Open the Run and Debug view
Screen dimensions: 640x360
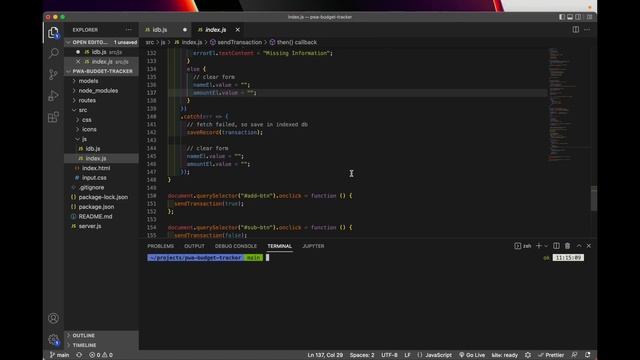coord(53,96)
